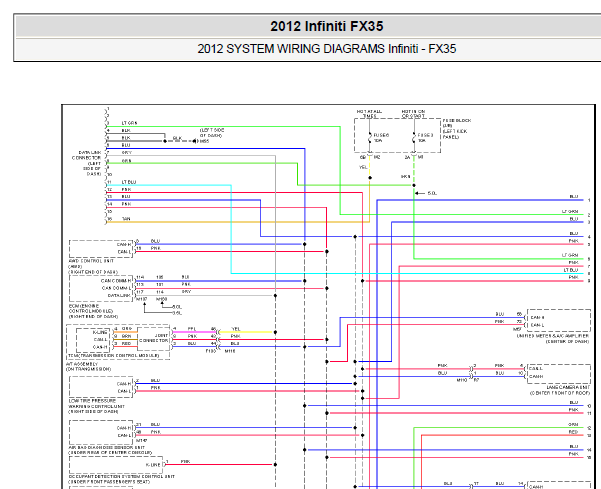This screenshot has width=601, height=489.
Task: Select the M65 ground label
Action: [x=205, y=141]
